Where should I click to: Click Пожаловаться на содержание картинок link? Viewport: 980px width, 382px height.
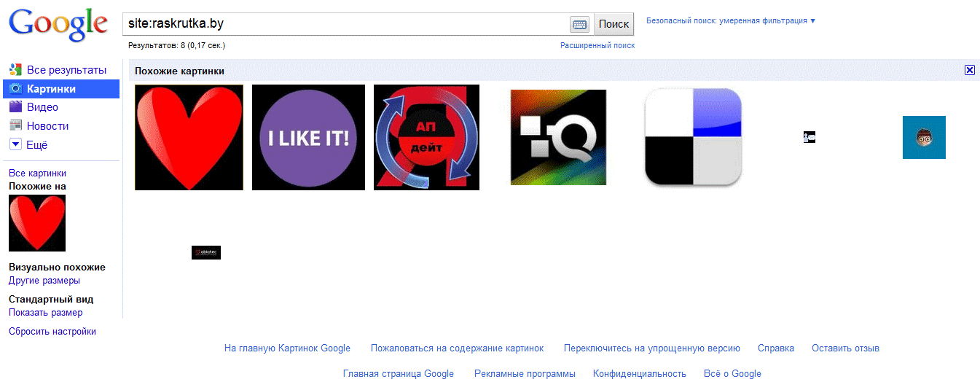[x=457, y=348]
